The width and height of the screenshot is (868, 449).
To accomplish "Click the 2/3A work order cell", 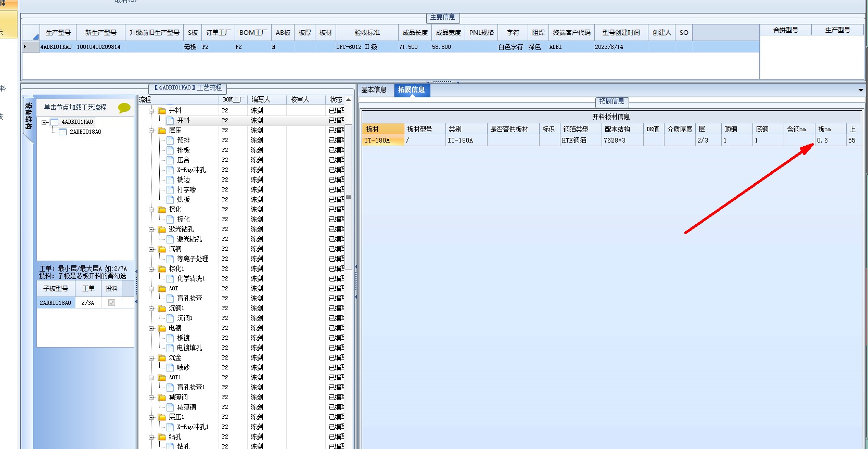I will pos(88,303).
